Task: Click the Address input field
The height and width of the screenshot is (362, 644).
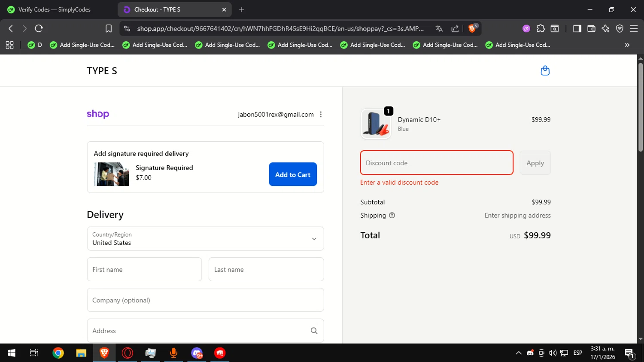Action: [x=205, y=331]
